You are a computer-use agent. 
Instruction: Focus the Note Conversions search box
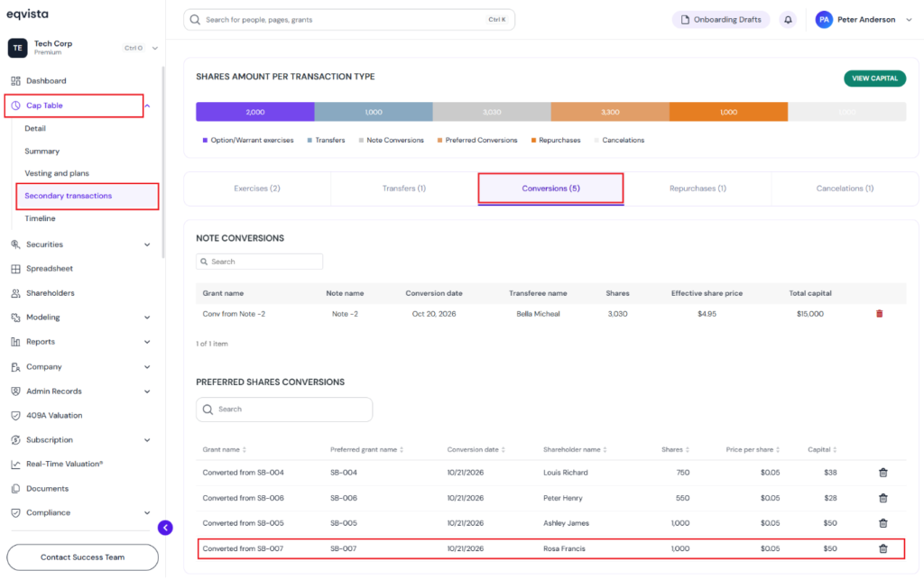259,262
